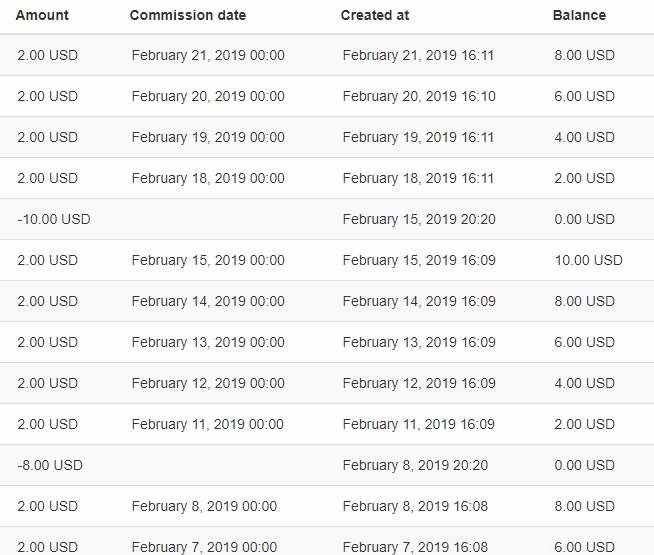Viewport: 654px width, 555px height.
Task: Click created at February 15, 2019 20:20
Action: coord(418,219)
